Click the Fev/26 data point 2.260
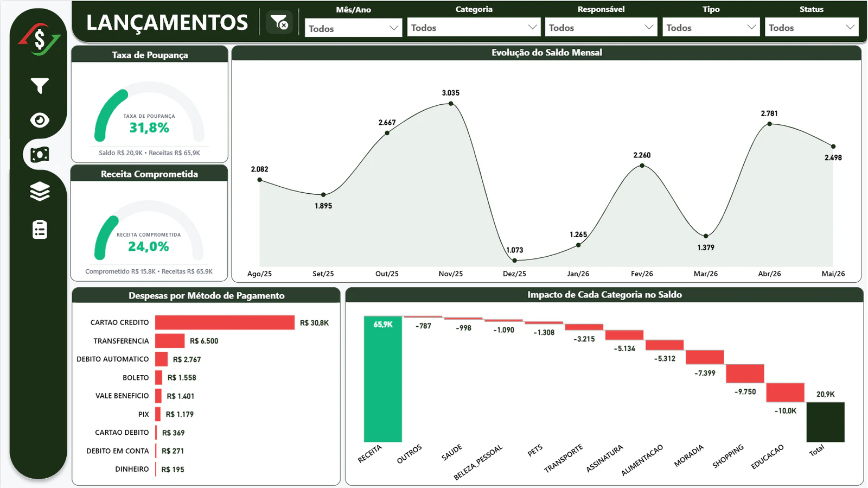 pyautogui.click(x=642, y=166)
